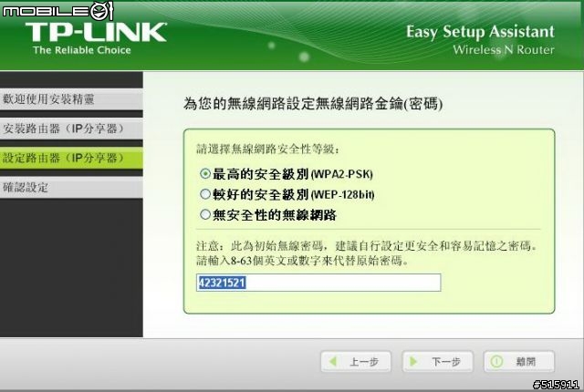
Task: Click the TP-LINK logo
Action: tap(96, 37)
